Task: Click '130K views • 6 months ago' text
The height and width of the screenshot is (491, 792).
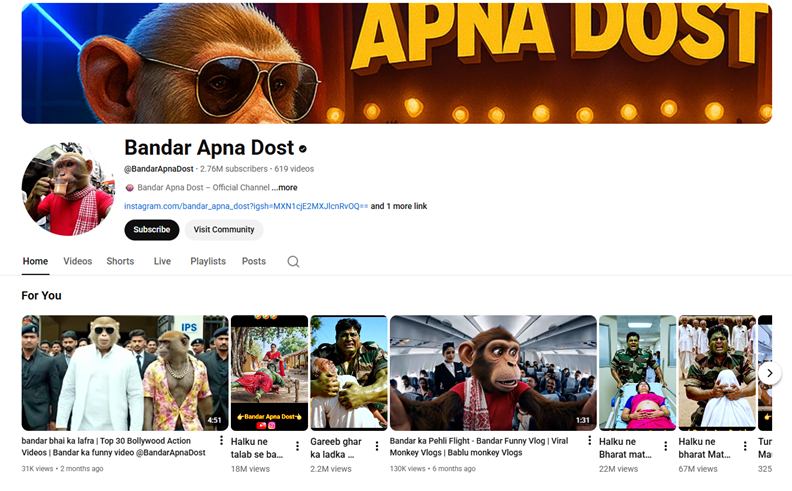Action: (x=432, y=469)
